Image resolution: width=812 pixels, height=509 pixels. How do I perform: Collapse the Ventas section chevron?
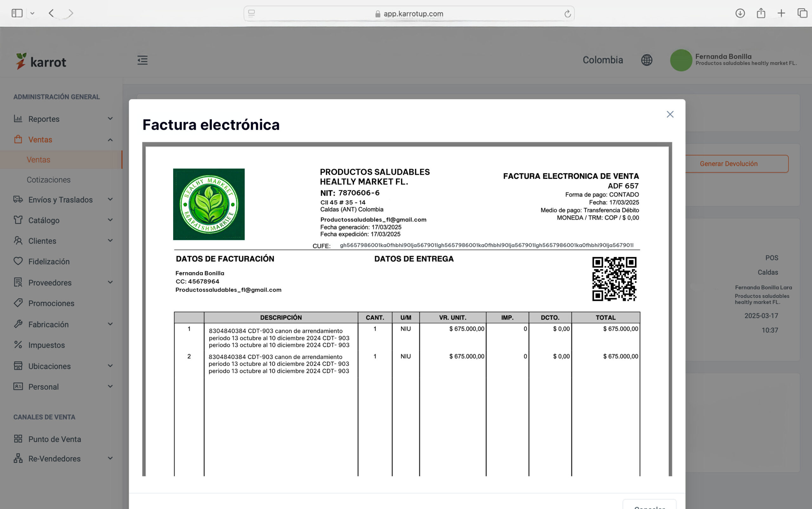[x=110, y=140]
